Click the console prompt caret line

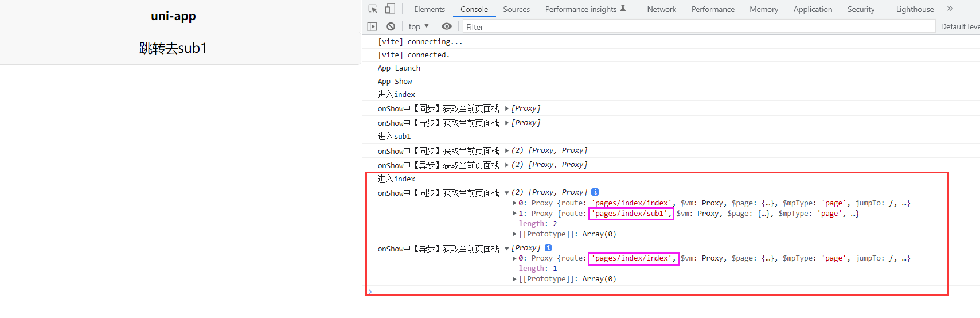[x=671, y=292]
